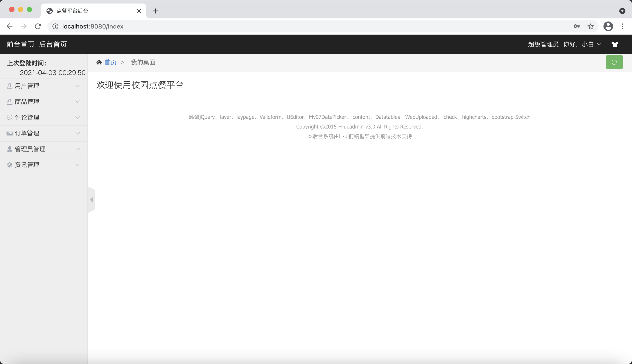The image size is (632, 364).
Task: Click the admin icon beside 管理员管理
Action: click(x=9, y=149)
